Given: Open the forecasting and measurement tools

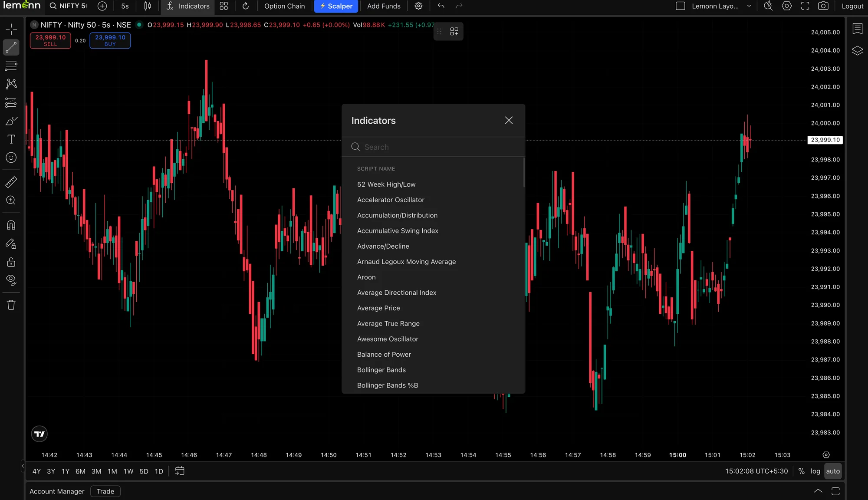Looking at the screenshot, I should [11, 103].
